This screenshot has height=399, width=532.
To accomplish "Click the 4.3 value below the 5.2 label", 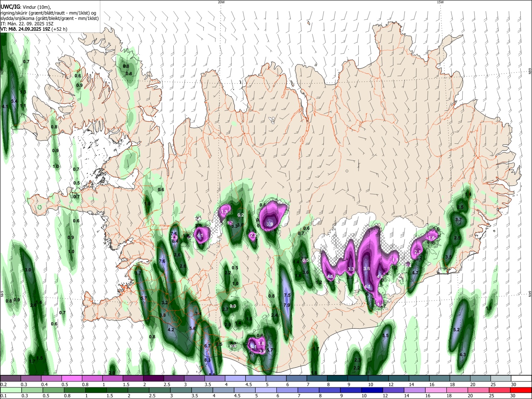I will [x=463, y=355].
